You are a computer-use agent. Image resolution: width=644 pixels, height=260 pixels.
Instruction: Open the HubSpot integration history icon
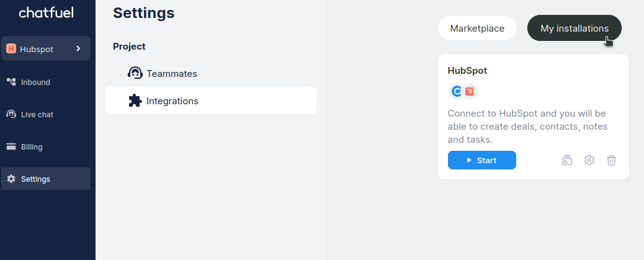pos(567,160)
